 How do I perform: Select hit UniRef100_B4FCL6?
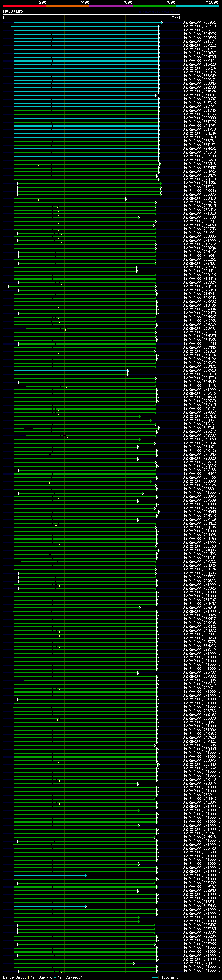pyautogui.click(x=199, y=103)
